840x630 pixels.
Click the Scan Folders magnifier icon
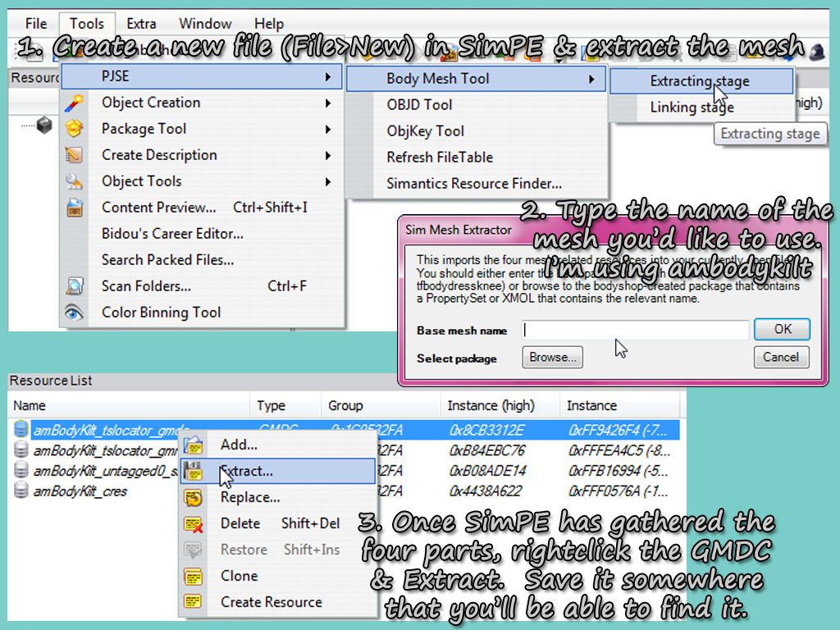pos(74,286)
